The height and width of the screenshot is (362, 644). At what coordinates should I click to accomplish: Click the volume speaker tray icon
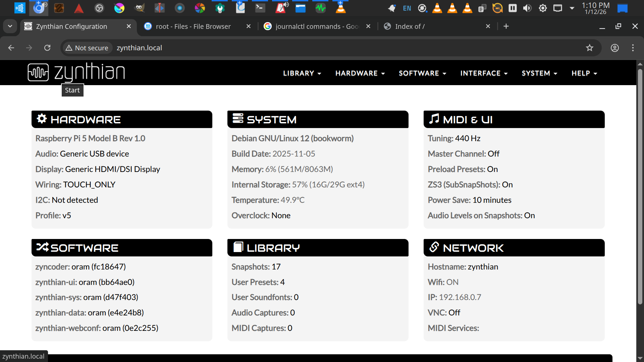click(x=527, y=8)
